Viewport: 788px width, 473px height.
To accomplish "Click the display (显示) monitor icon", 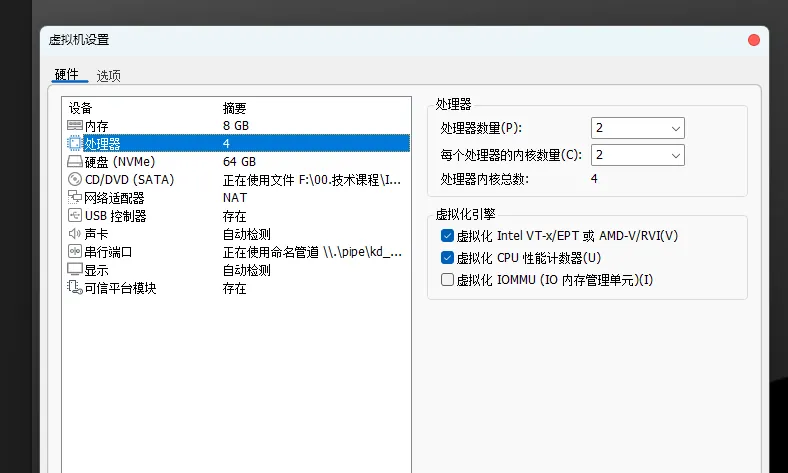I will pos(75,269).
